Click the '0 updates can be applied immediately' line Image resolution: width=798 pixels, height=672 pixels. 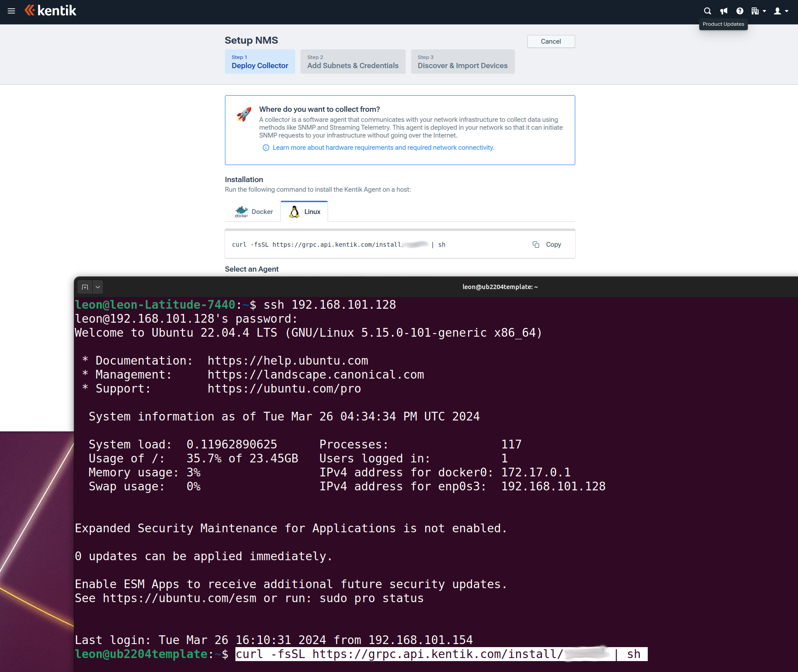click(204, 556)
